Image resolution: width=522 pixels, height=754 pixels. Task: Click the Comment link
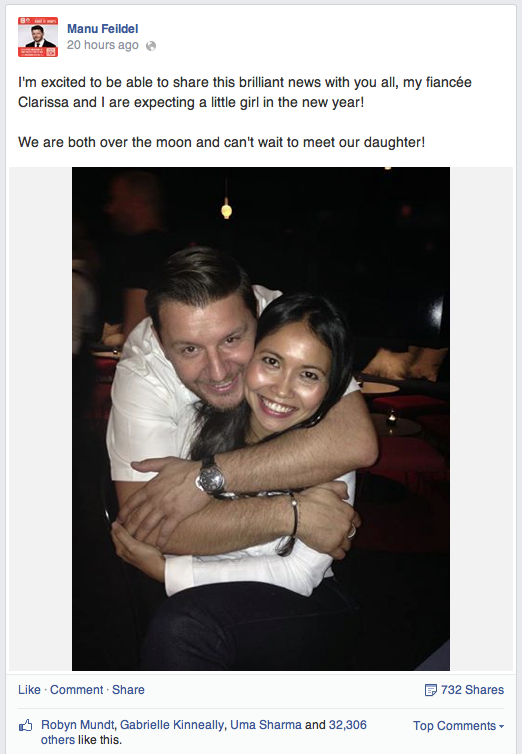(x=76, y=690)
